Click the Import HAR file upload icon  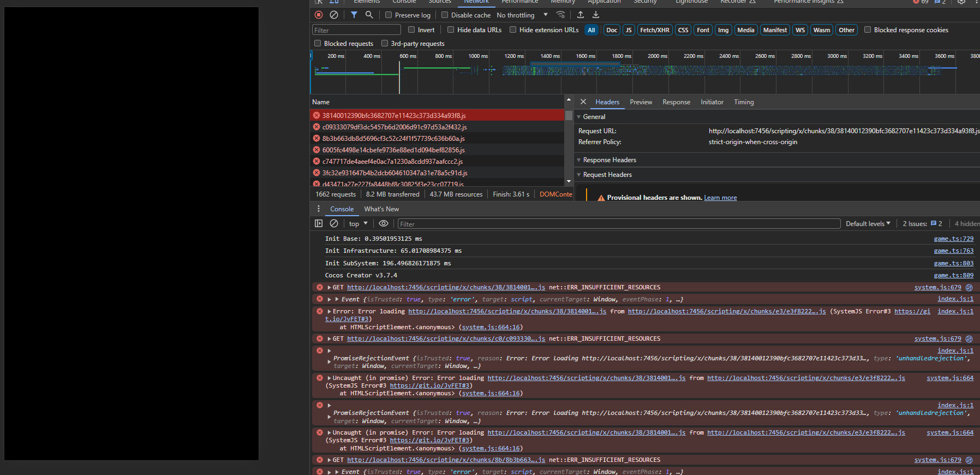[581, 15]
